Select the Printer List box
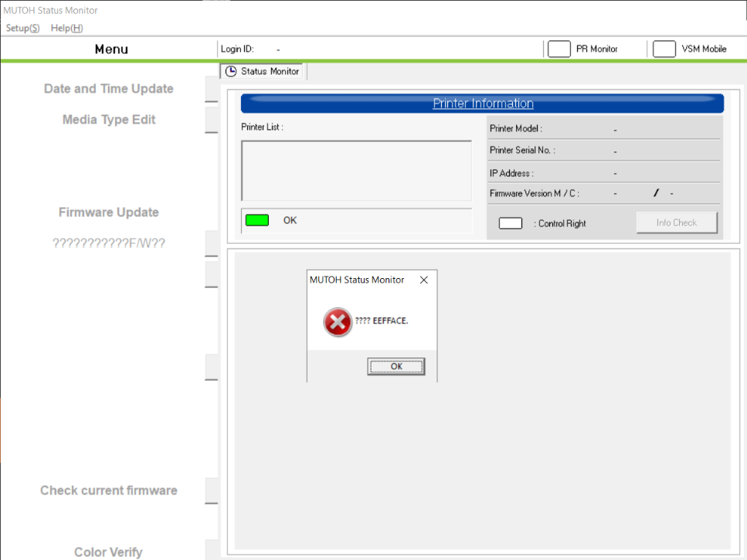The height and width of the screenshot is (560, 747). pos(356,171)
